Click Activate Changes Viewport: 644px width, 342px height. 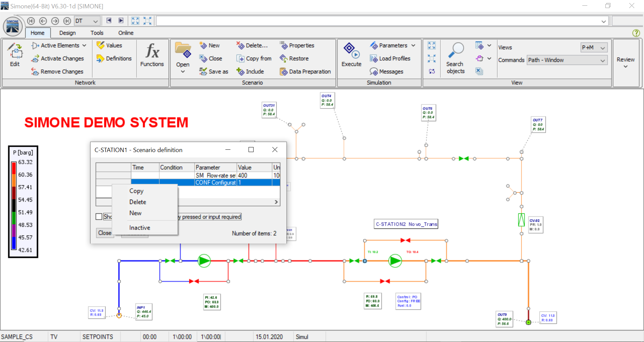(57, 59)
